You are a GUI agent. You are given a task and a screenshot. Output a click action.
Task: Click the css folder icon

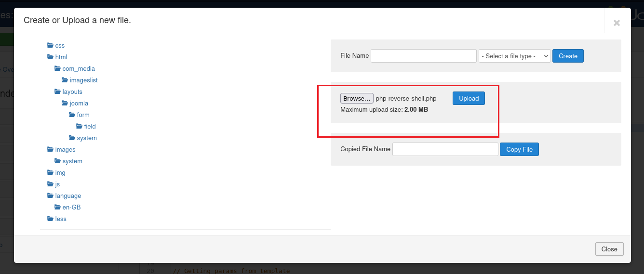tap(50, 45)
